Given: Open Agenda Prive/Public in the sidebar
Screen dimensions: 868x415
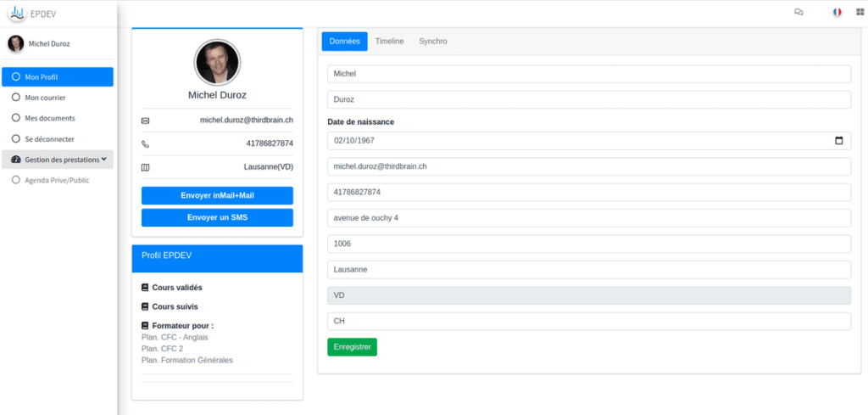Looking at the screenshot, I should pyautogui.click(x=58, y=180).
